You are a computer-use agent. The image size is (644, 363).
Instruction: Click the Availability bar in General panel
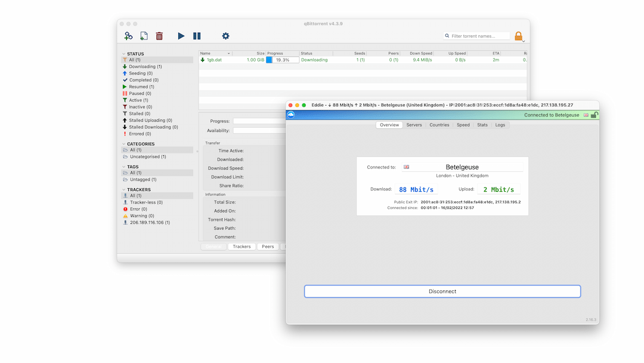tap(259, 131)
